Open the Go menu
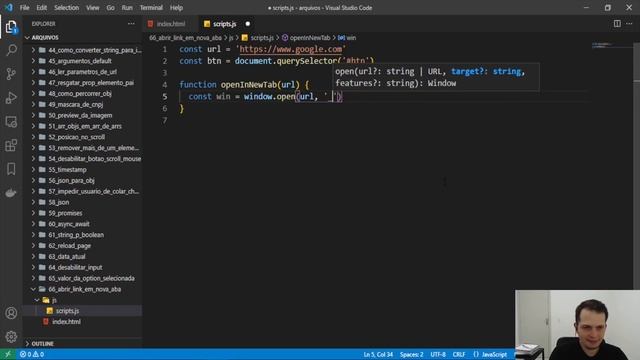640x360 pixels. (x=110, y=8)
